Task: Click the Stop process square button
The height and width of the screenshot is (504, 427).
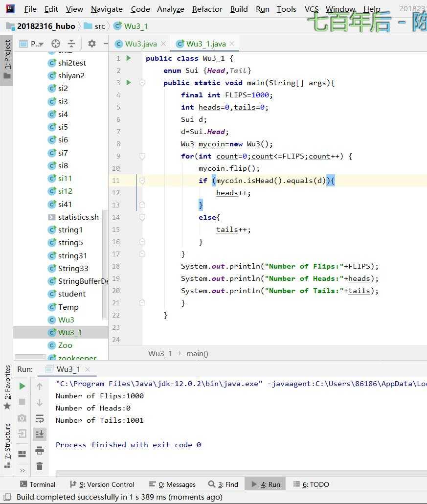Action: tap(22, 402)
